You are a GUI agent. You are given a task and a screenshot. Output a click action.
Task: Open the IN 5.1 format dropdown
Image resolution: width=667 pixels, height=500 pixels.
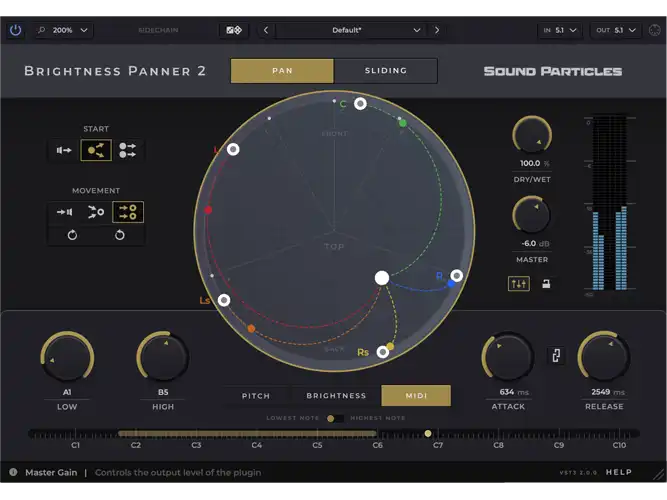[x=559, y=30]
